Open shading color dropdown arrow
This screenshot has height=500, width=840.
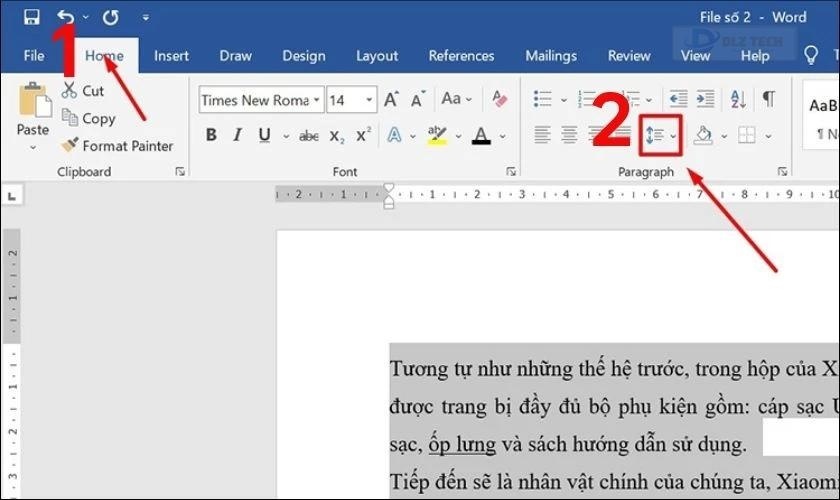[724, 136]
